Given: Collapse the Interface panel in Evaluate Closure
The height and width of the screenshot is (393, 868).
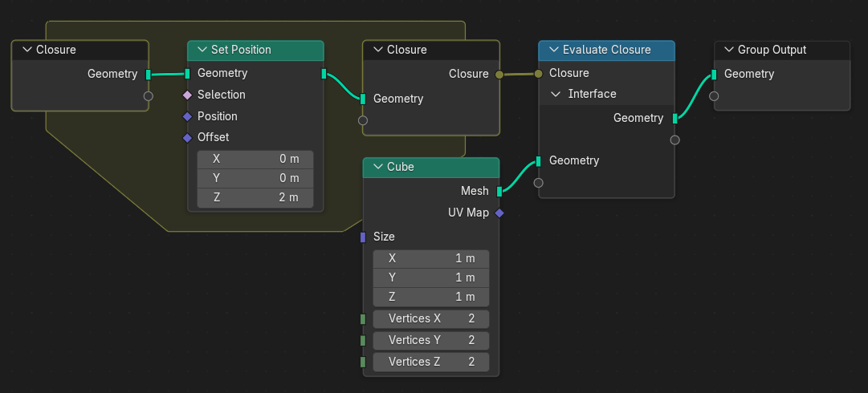Looking at the screenshot, I should pos(556,94).
